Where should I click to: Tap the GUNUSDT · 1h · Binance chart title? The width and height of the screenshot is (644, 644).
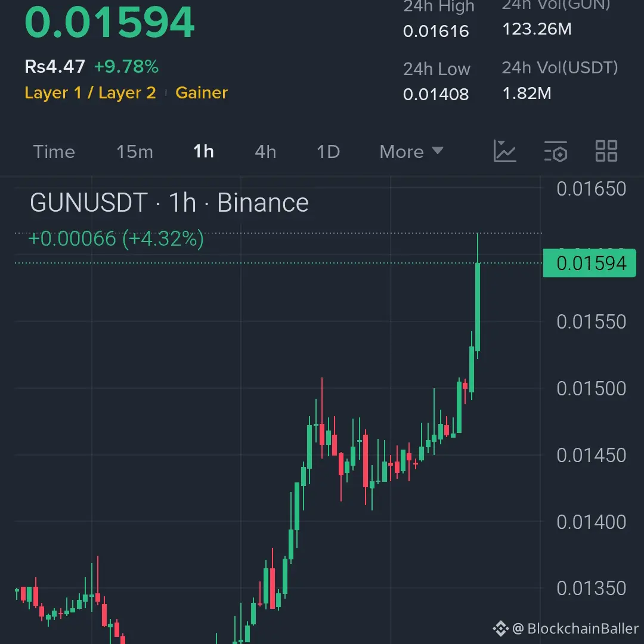pos(169,203)
